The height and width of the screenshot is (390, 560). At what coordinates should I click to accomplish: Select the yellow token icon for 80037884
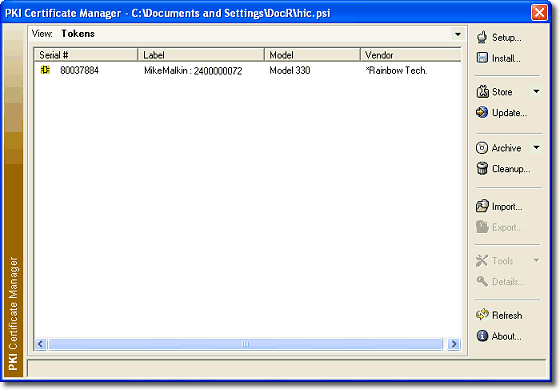point(45,70)
